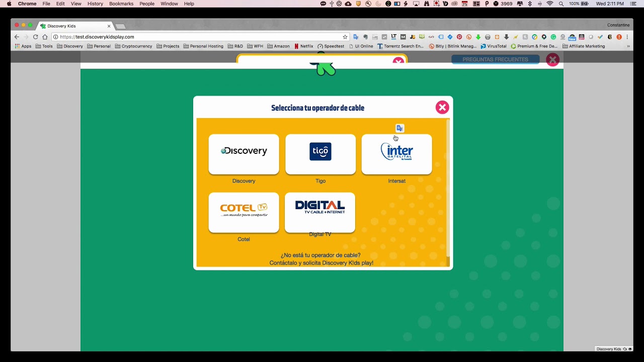Image resolution: width=644 pixels, height=362 pixels.
Task: Click the Preguntas Frecuentes button
Action: 495,59
